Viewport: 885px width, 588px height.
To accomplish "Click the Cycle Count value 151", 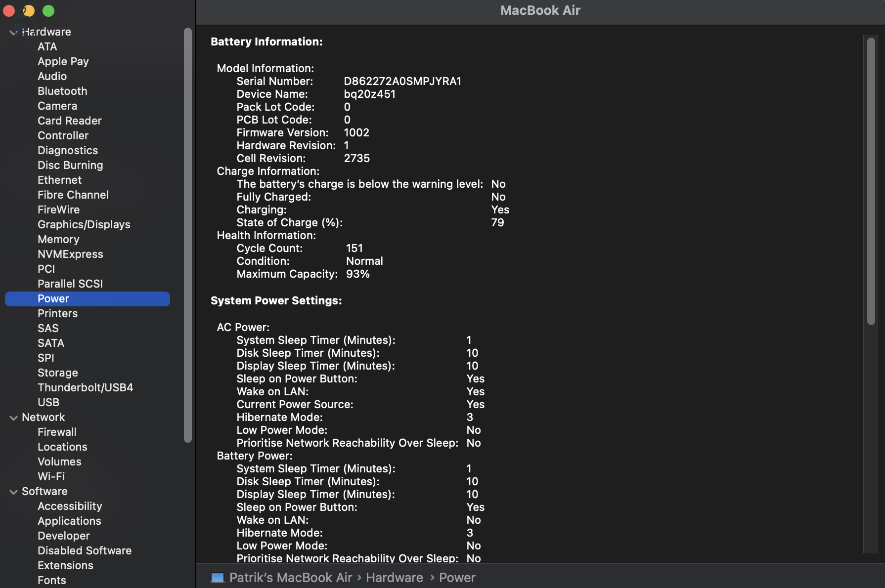I will (354, 248).
